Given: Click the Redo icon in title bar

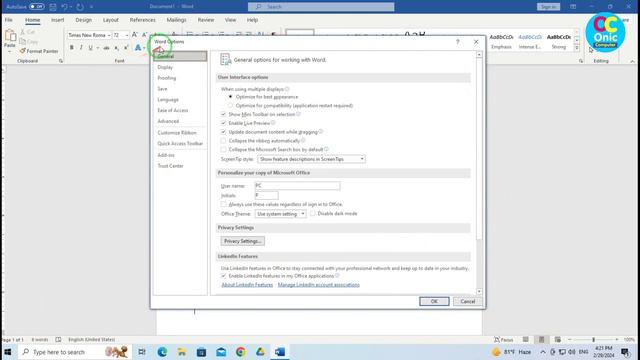Looking at the screenshot, I should (80, 7).
